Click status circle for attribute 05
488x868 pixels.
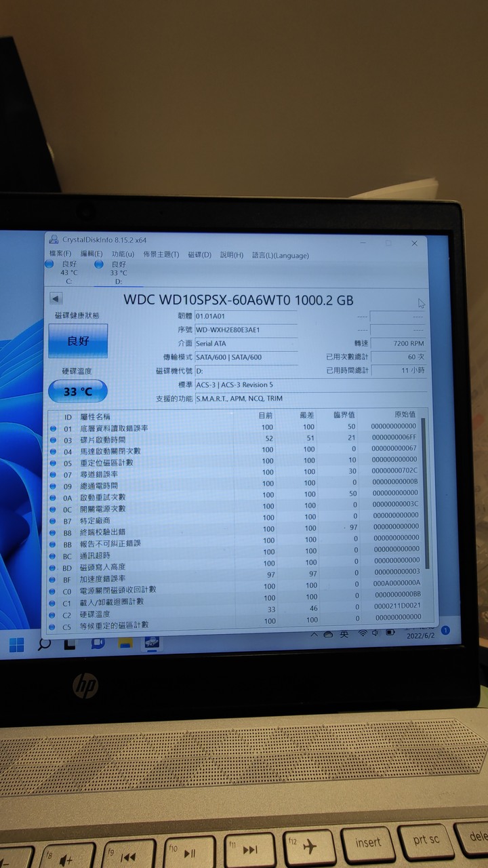(54, 462)
